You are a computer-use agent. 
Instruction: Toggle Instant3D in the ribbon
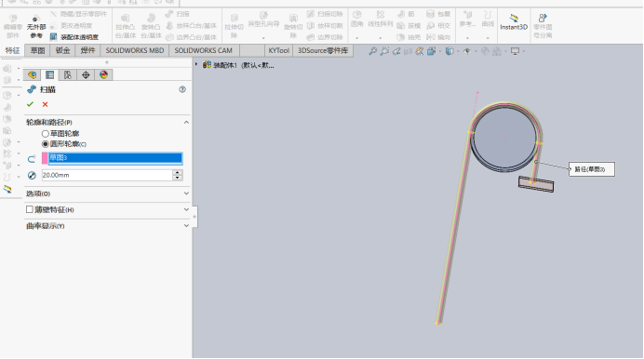[514, 22]
